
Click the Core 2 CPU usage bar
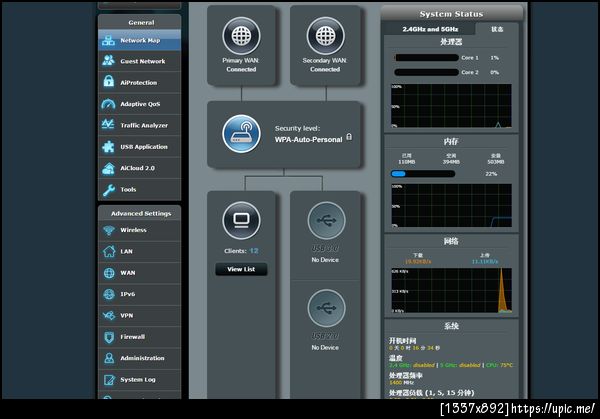426,72
